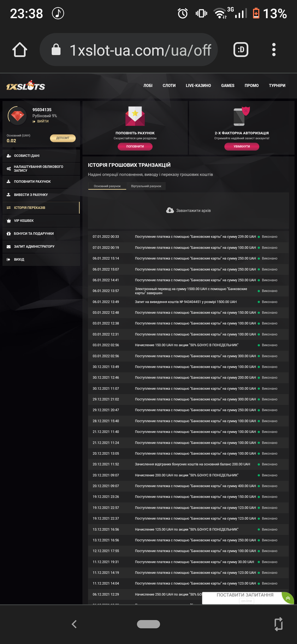Select the 20.12.2021 09:07 400.00 UAH payment row
The image size is (297, 644).
188,486
